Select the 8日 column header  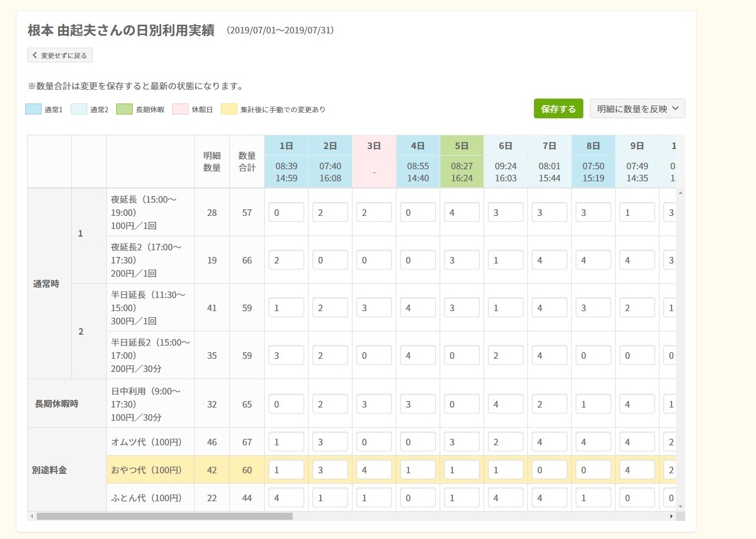[x=593, y=146]
